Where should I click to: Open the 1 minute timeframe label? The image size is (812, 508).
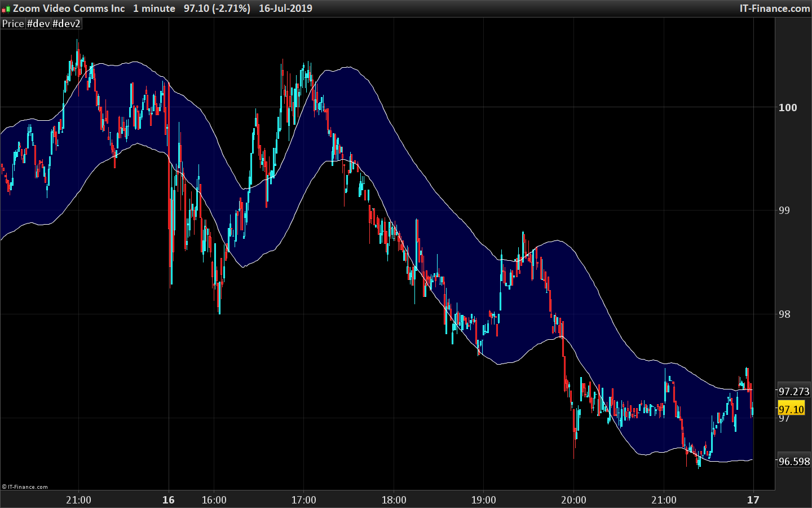point(154,8)
